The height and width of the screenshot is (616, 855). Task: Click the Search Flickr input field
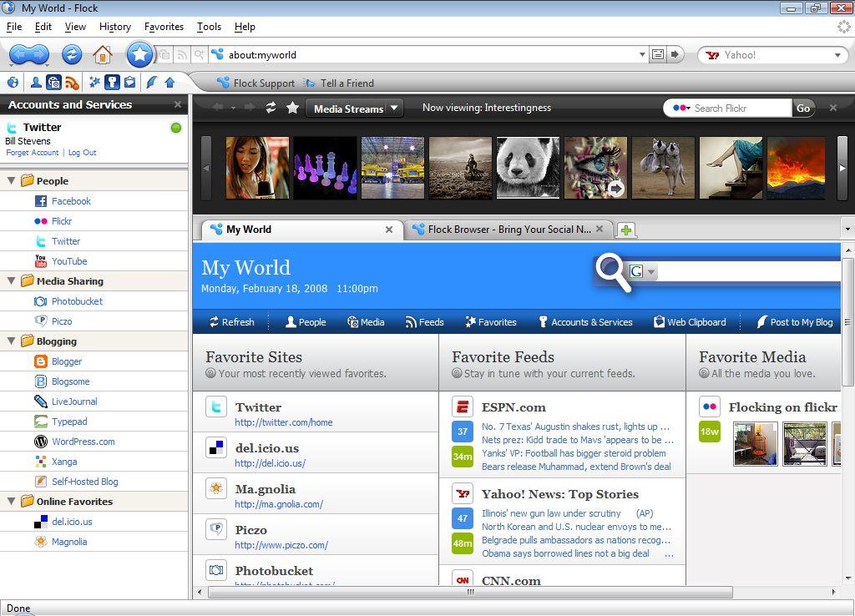741,108
